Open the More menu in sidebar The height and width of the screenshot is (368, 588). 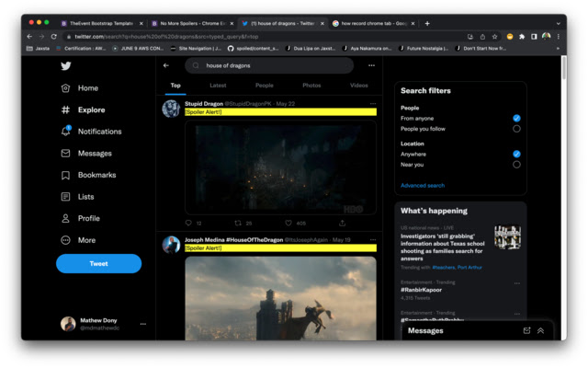tap(78, 240)
